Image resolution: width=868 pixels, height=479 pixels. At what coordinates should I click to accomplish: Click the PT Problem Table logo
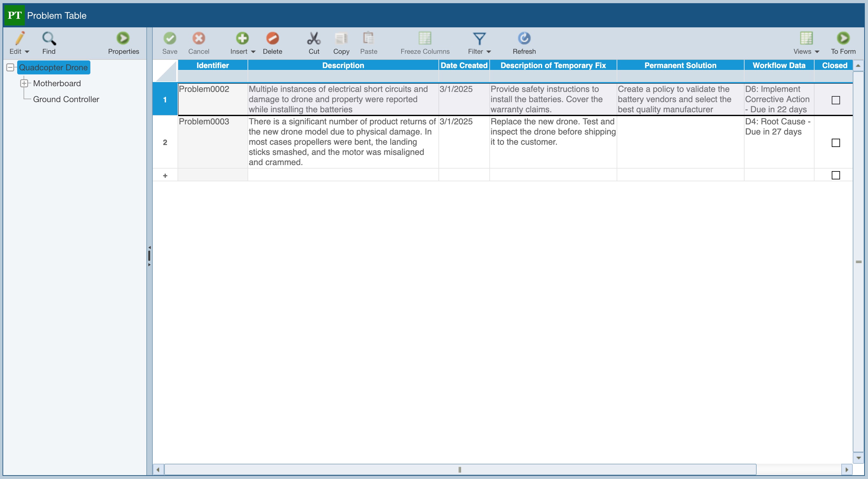[15, 15]
